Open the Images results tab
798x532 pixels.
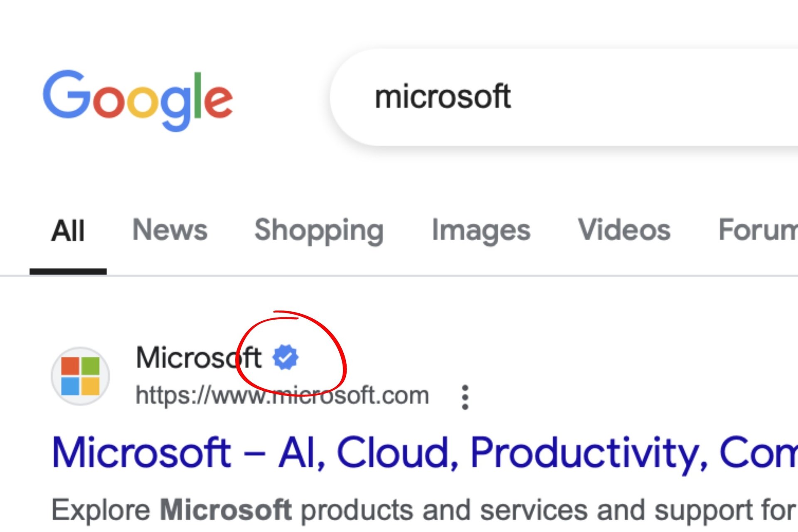(x=481, y=230)
